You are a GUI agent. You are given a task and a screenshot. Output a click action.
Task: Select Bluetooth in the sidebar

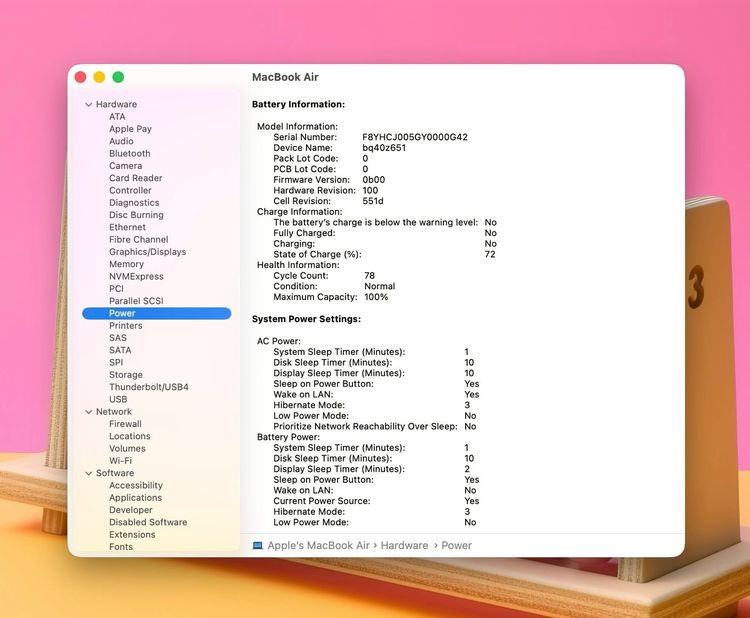(130, 154)
